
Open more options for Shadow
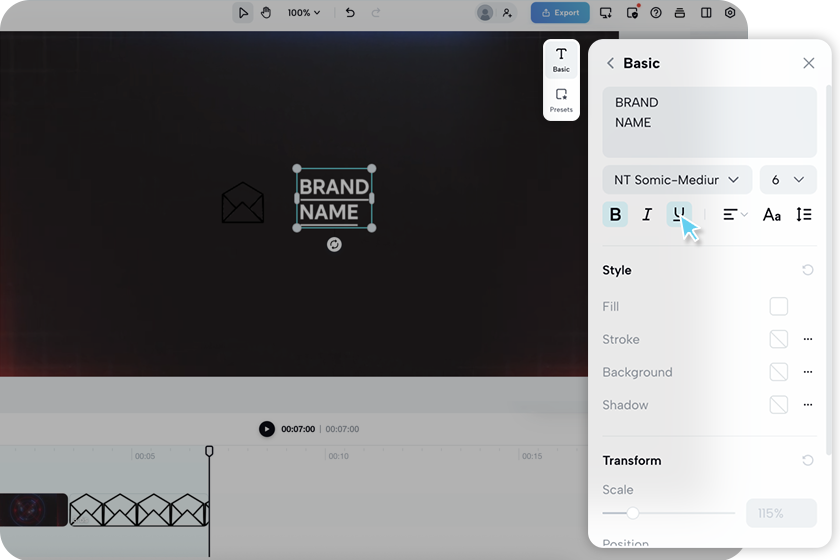808,405
